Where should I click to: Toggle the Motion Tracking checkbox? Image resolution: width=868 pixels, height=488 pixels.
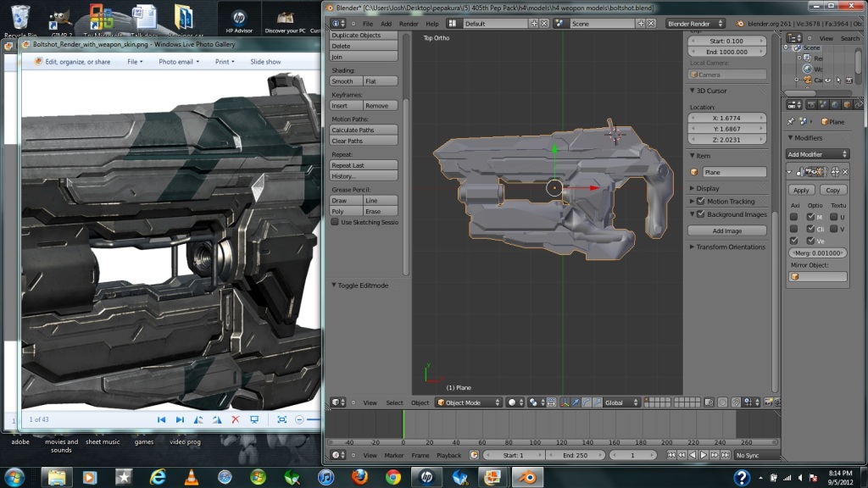[x=701, y=202]
